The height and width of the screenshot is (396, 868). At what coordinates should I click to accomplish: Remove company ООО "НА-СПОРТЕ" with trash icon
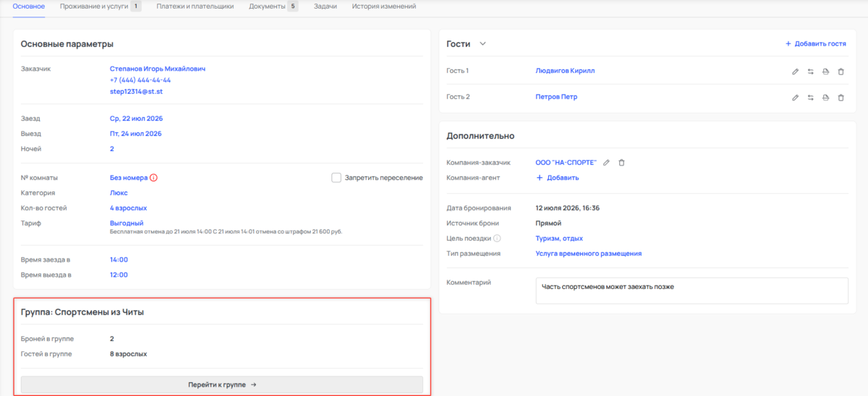tap(621, 163)
